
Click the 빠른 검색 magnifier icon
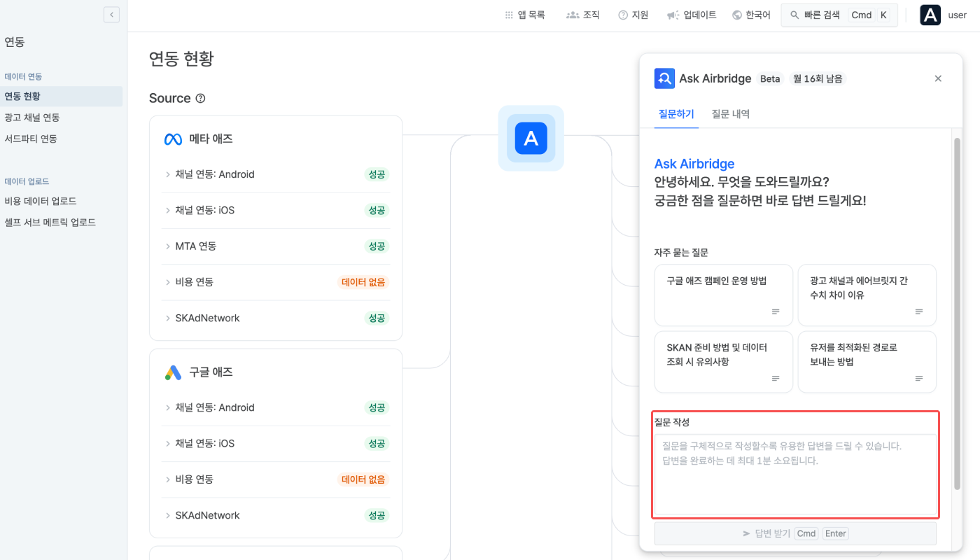(x=794, y=15)
